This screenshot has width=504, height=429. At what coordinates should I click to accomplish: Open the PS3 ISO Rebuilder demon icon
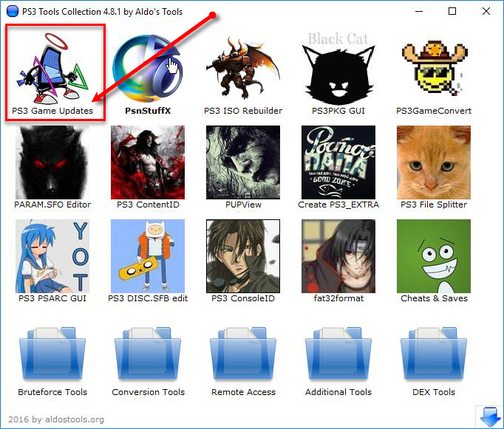(243, 68)
